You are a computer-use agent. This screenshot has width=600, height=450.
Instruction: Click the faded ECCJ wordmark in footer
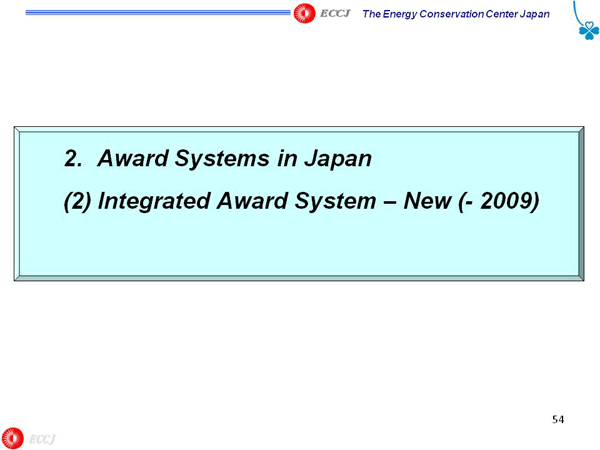[42, 439]
